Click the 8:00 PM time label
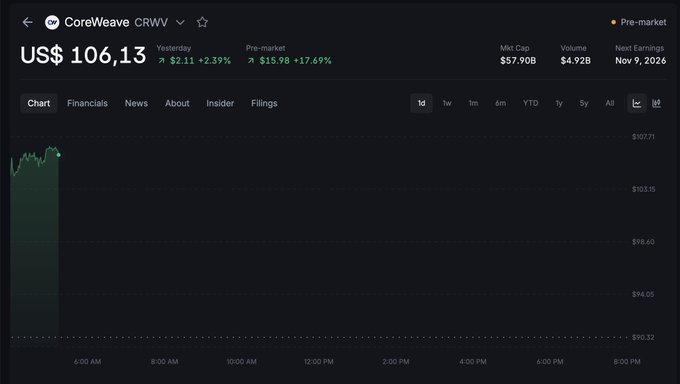Image resolution: width=680 pixels, height=384 pixels. pos(627,361)
